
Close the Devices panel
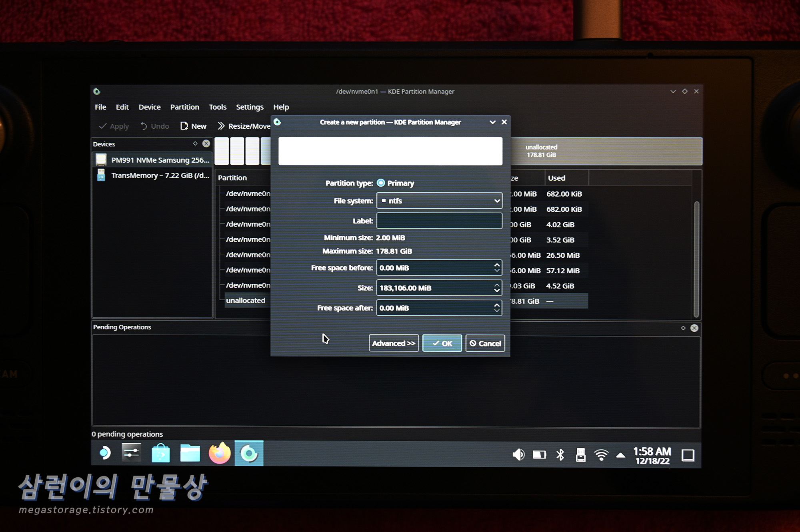tap(206, 143)
